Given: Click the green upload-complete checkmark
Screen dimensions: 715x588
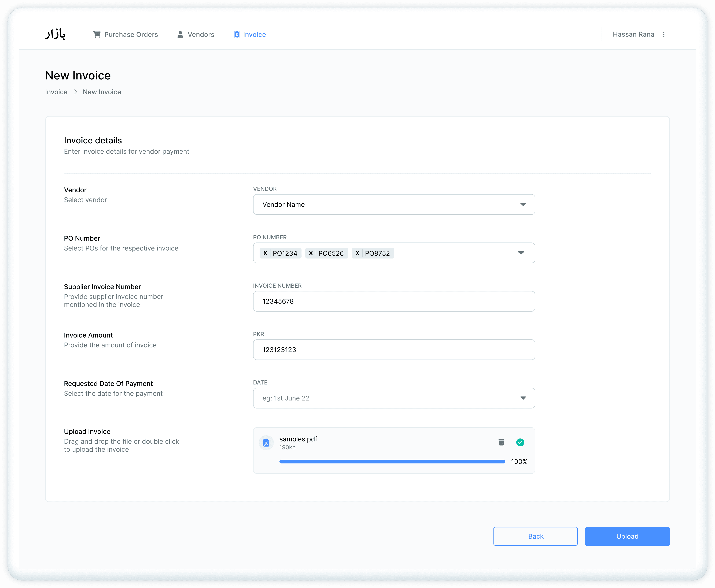Looking at the screenshot, I should 520,442.
